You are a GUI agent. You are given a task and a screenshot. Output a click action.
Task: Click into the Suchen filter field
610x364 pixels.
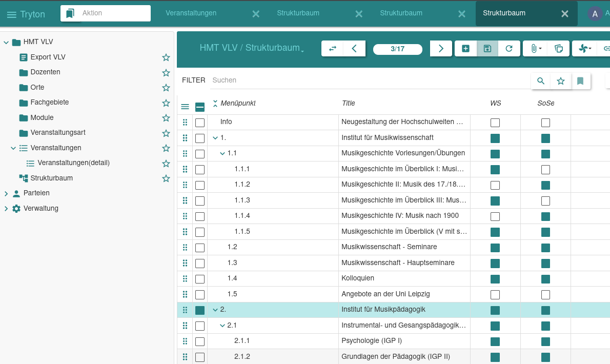[x=369, y=80]
